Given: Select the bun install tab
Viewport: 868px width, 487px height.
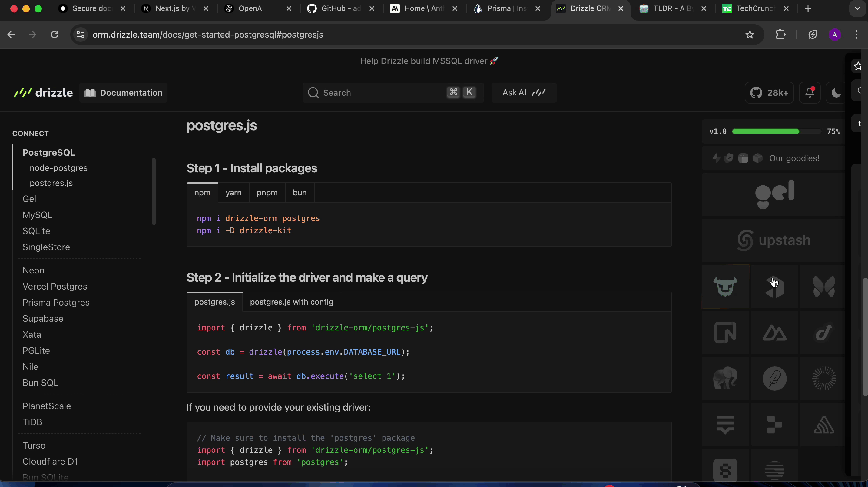Looking at the screenshot, I should click(300, 193).
